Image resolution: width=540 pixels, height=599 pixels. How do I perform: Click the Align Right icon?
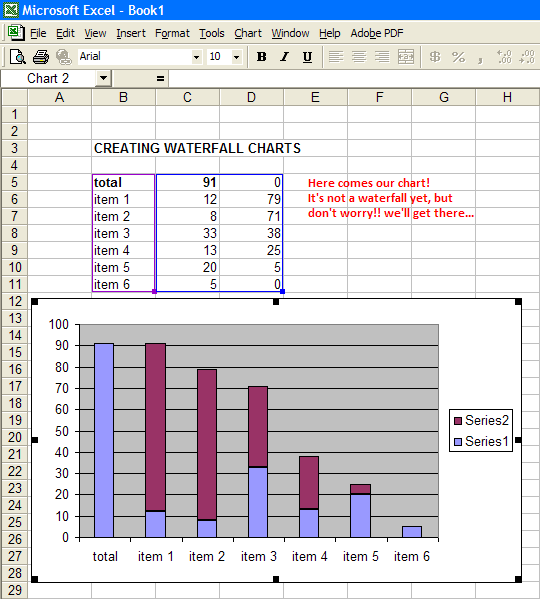coord(382,57)
